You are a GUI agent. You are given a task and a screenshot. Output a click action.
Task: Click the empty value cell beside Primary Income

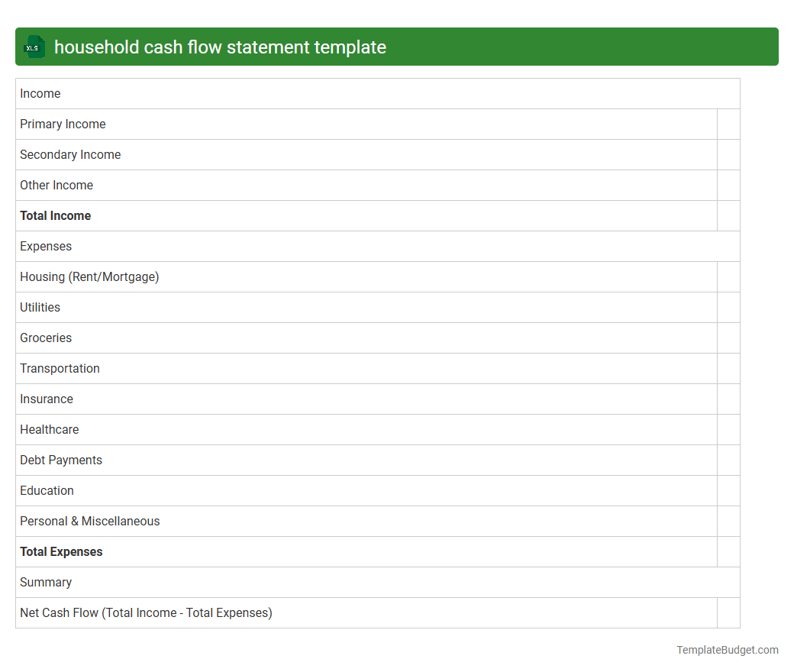tap(728, 124)
